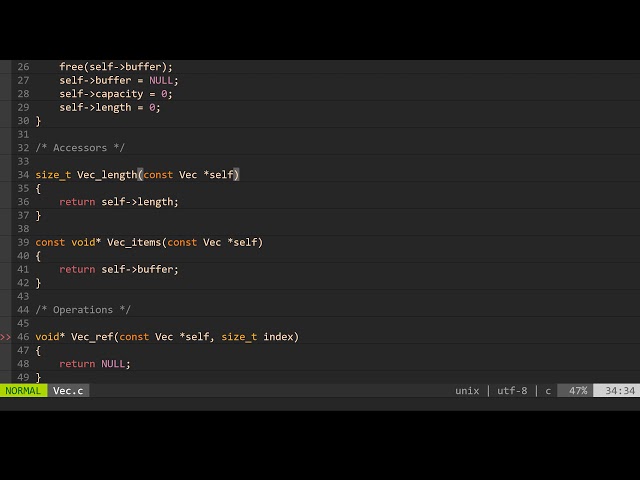Click on free(self->buffer); code line
This screenshot has height=480, width=640.
(x=116, y=67)
